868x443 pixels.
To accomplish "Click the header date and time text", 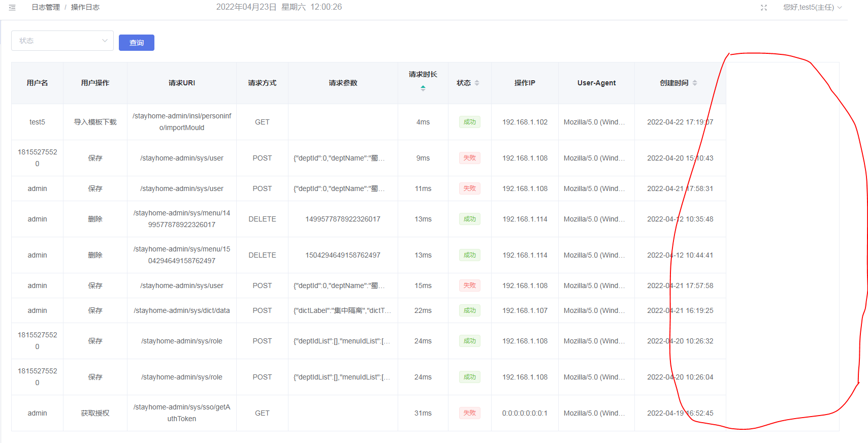I will [x=279, y=7].
